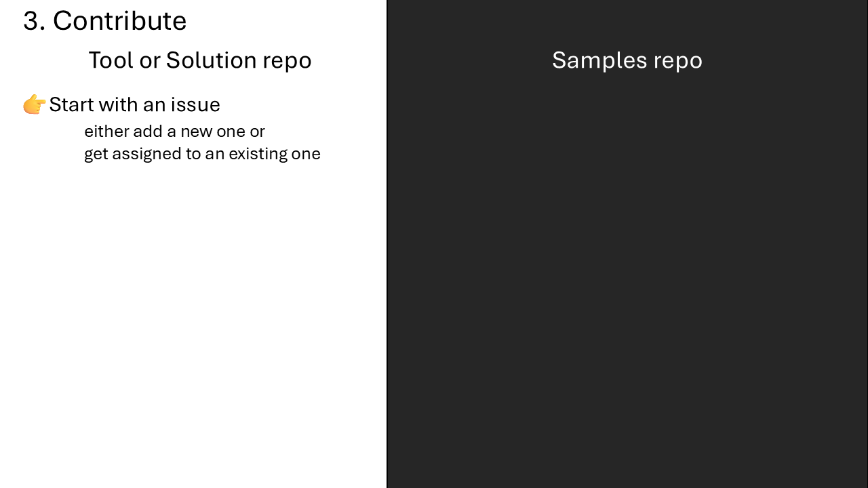Click the vertical divider between the panels
This screenshot has height=488, width=868.
(x=387, y=244)
